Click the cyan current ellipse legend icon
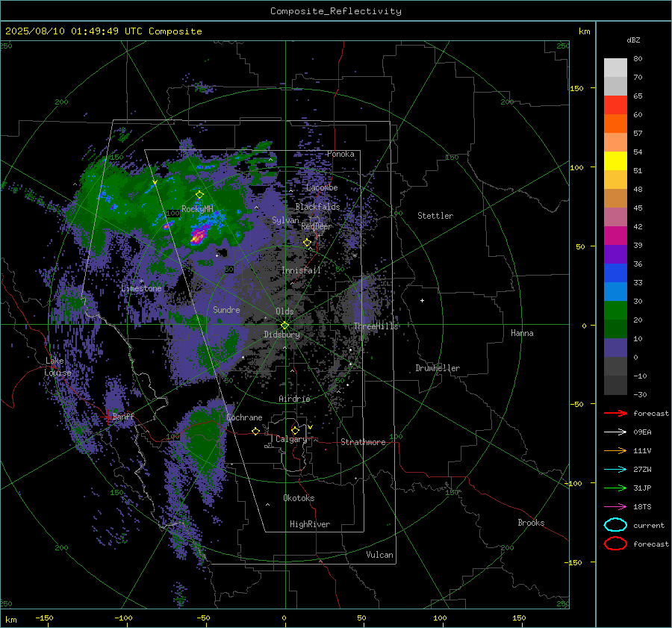 coord(615,525)
